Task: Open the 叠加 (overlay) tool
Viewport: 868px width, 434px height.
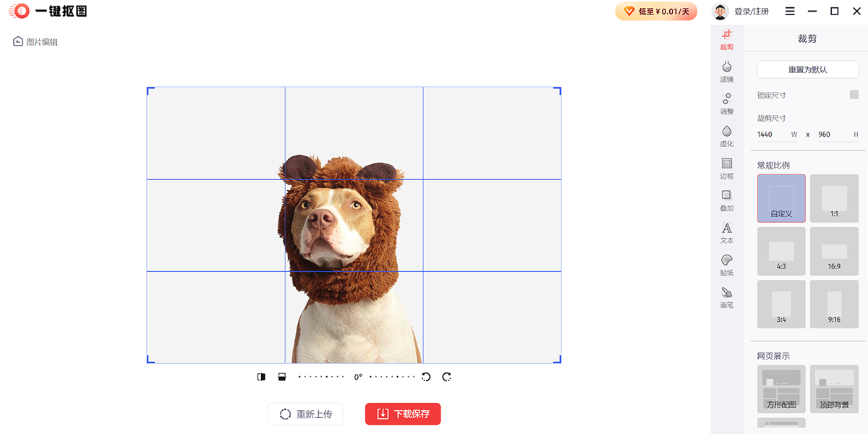Action: pyautogui.click(x=726, y=200)
